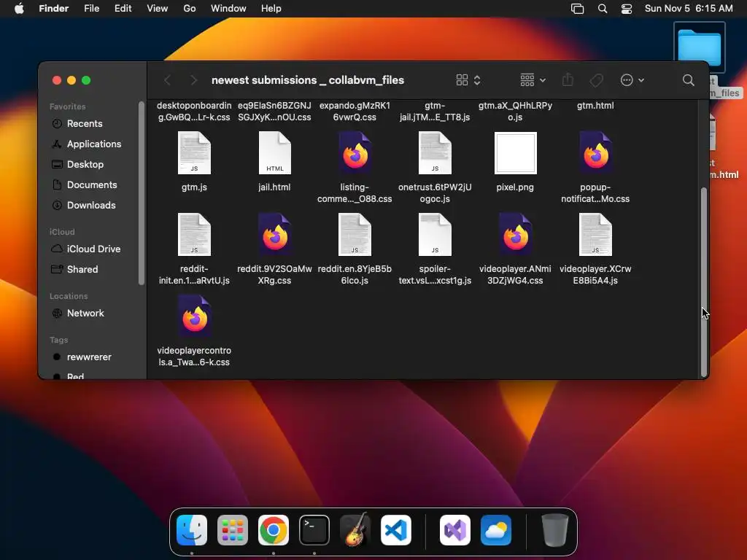747x560 pixels.
Task: Open the Apple menu
Action: [19, 9]
